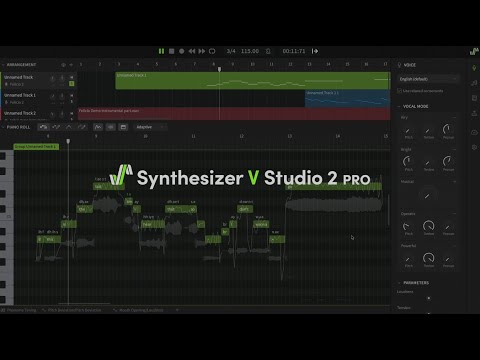Collapse the ARRANGEMENT section
This screenshot has width=480, height=360.
[3, 65]
